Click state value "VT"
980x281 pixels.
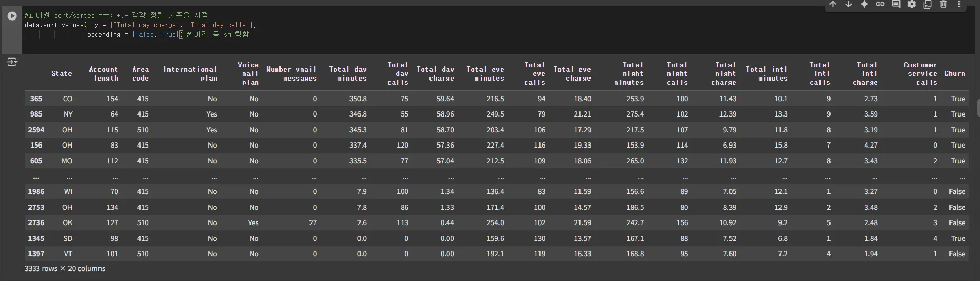pos(68,254)
